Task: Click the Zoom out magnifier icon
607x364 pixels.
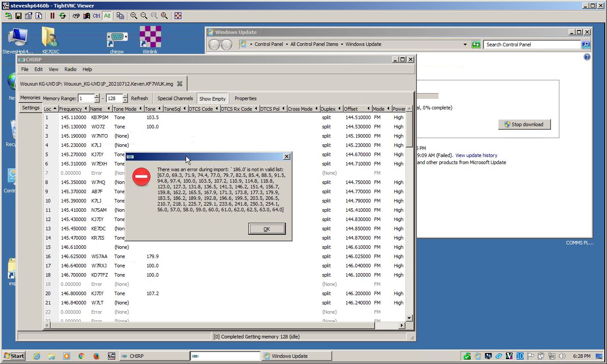Action: coord(144,15)
